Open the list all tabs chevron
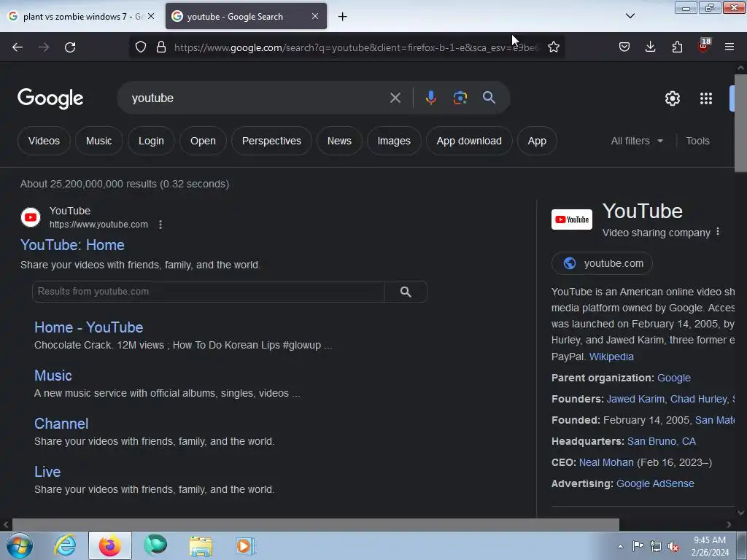The width and height of the screenshot is (747, 560). click(630, 16)
